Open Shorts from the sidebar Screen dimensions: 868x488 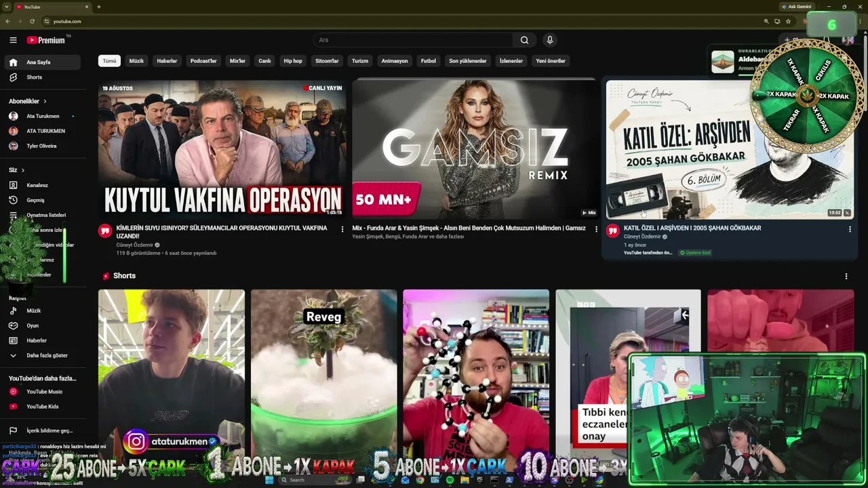(x=42, y=77)
